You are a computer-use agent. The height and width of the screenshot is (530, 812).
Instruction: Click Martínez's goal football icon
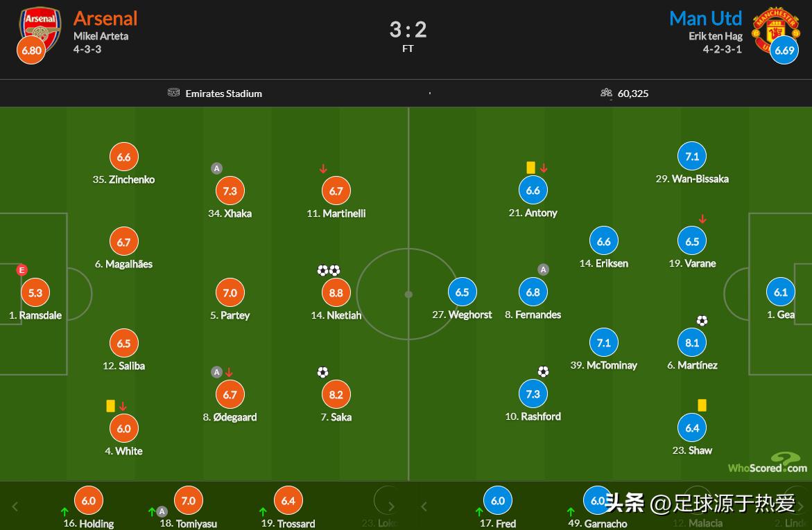(x=702, y=321)
